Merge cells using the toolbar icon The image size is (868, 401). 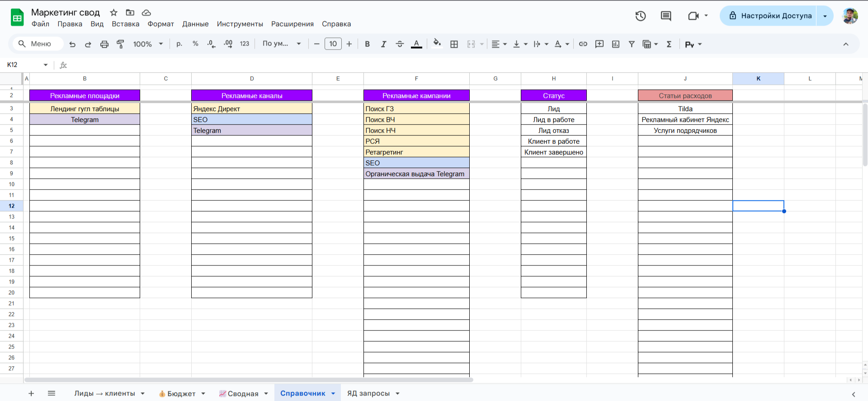pyautogui.click(x=471, y=44)
